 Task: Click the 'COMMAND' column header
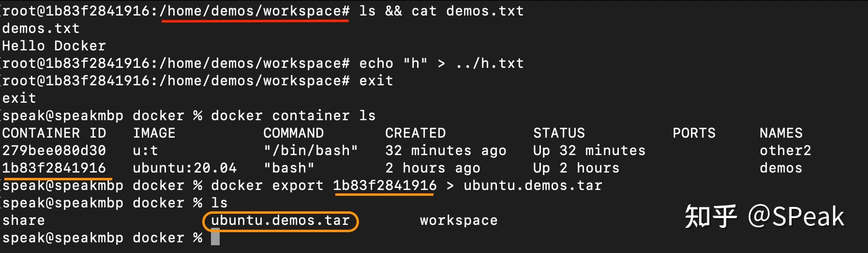click(294, 133)
